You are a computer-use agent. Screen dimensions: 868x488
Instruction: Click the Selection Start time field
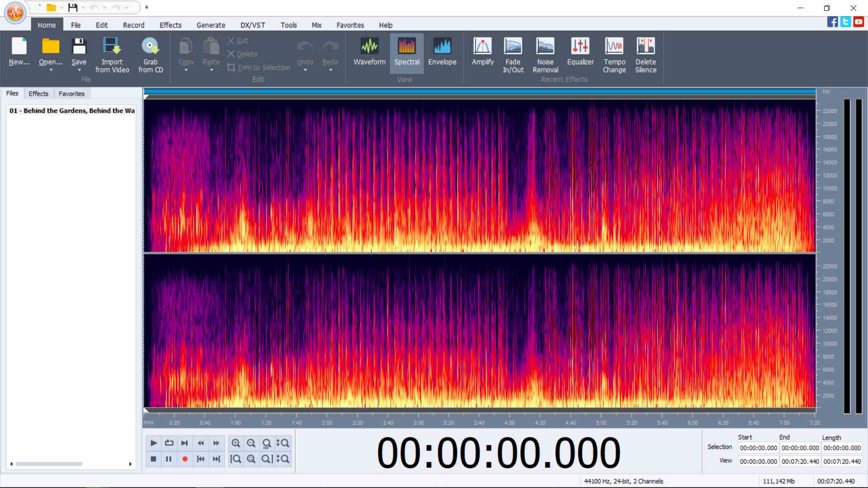pyautogui.click(x=758, y=448)
